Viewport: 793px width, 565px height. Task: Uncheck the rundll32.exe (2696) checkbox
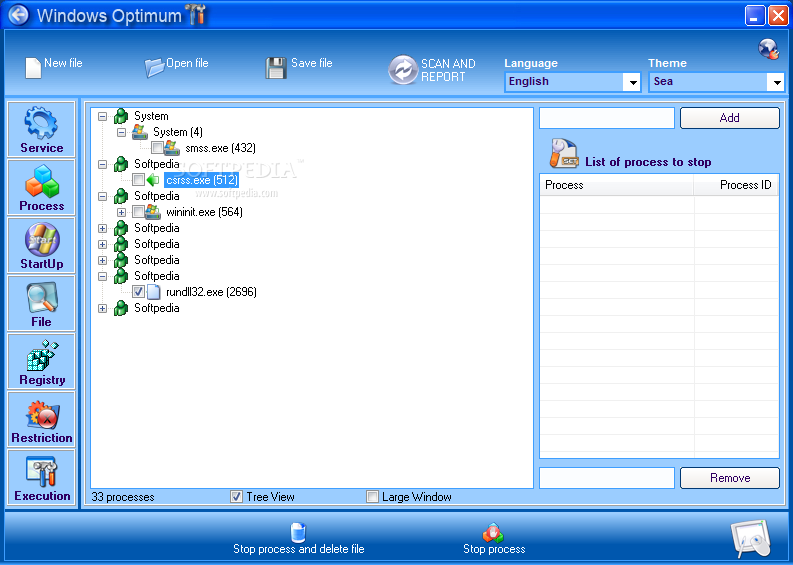pos(139,292)
